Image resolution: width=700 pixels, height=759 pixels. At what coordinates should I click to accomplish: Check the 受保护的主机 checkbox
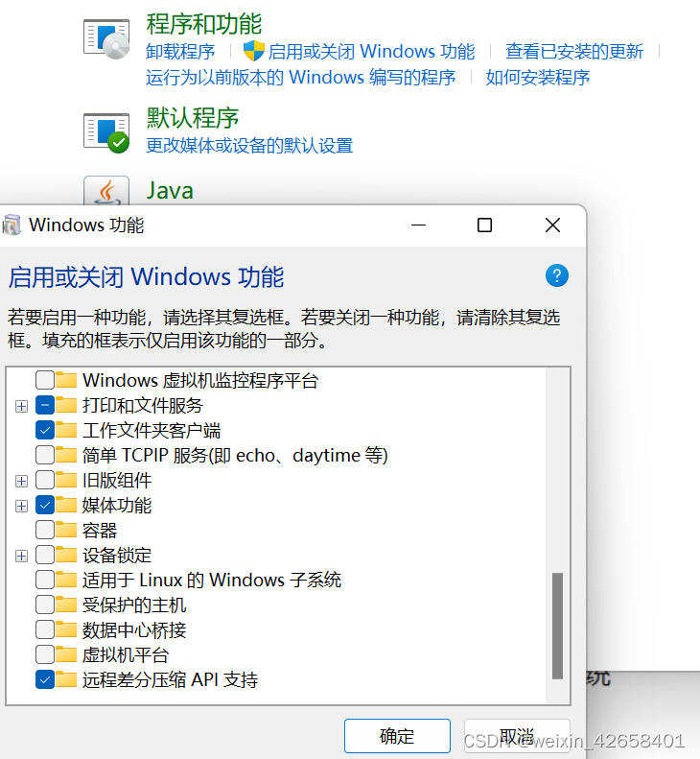44,605
